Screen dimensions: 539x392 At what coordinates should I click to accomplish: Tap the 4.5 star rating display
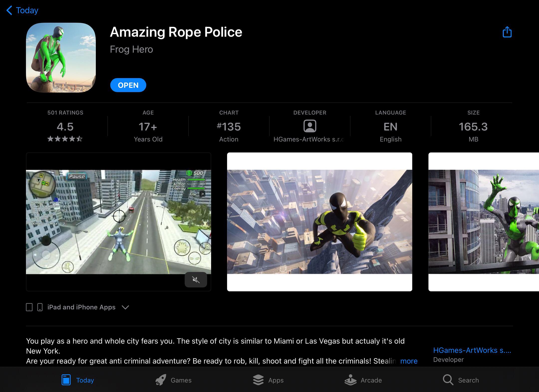65,127
